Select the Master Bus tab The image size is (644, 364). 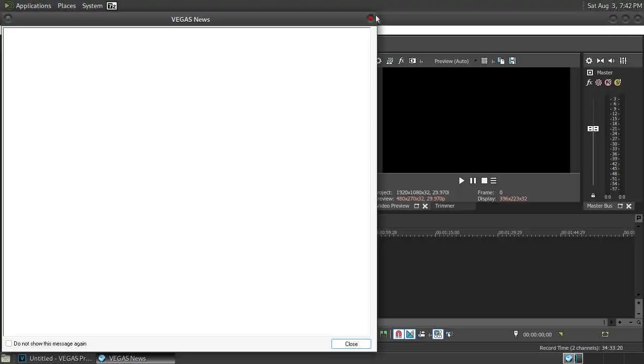click(599, 206)
